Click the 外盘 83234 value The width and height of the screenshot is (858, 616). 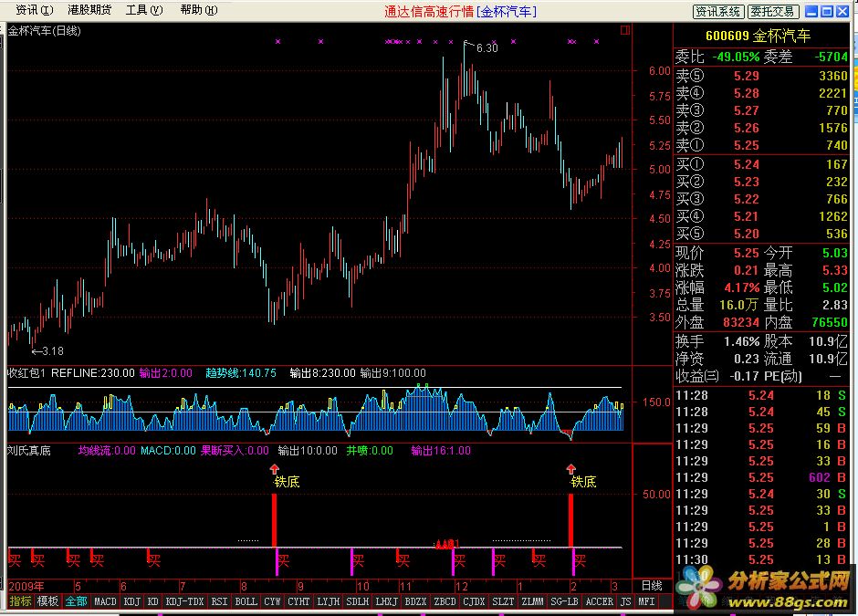tap(741, 323)
